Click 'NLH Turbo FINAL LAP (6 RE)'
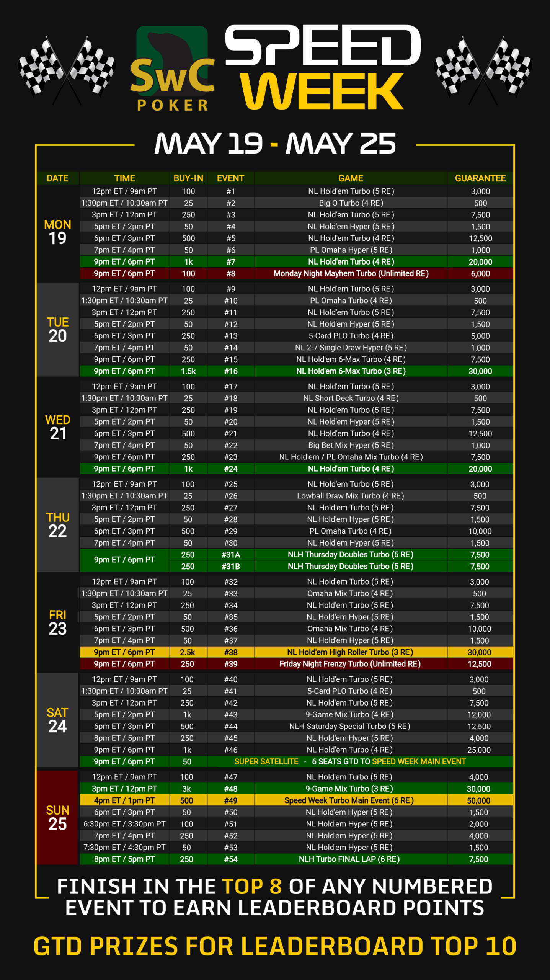Screen dimensions: 550x980 click(x=349, y=859)
